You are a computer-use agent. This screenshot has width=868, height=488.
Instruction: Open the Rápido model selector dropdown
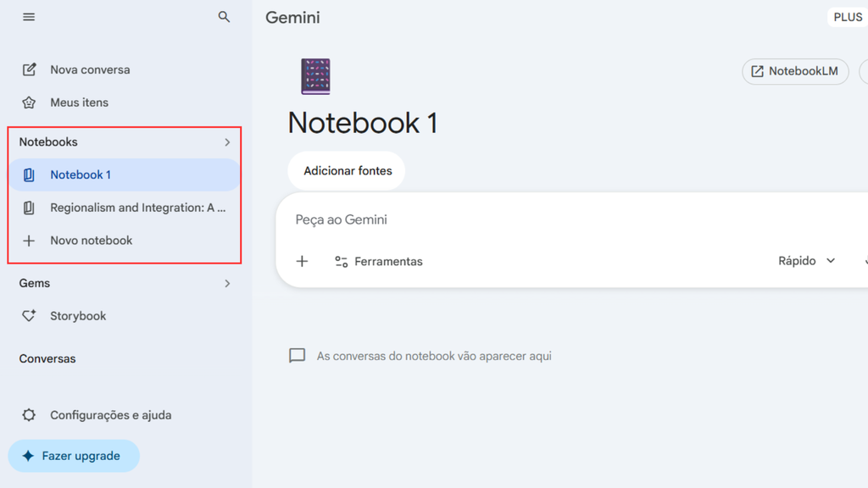pyautogui.click(x=805, y=260)
